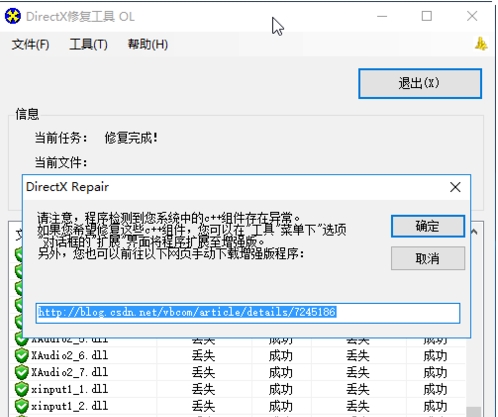
Task: Click green shield icon beside XAudio2_7.dll
Action: click(x=22, y=372)
